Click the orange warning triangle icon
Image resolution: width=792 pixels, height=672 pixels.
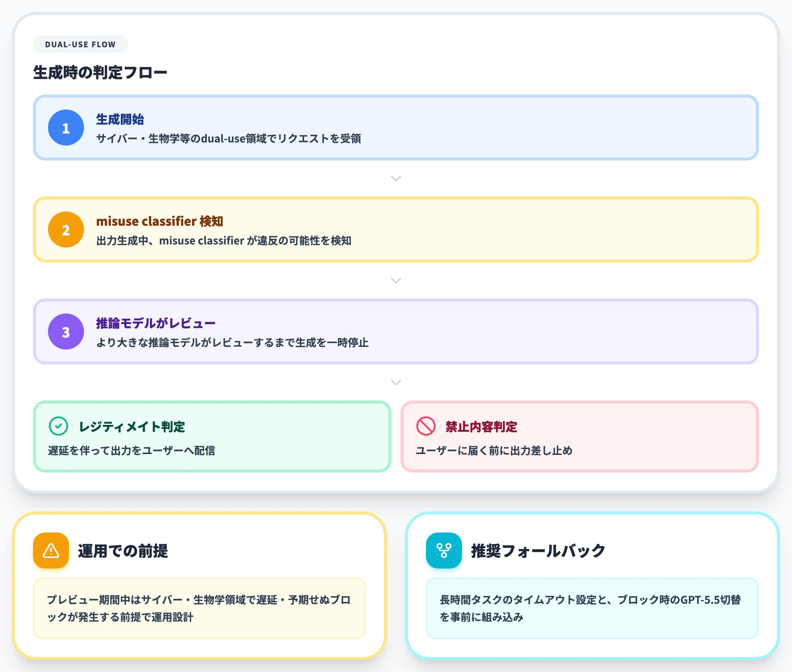tap(51, 551)
